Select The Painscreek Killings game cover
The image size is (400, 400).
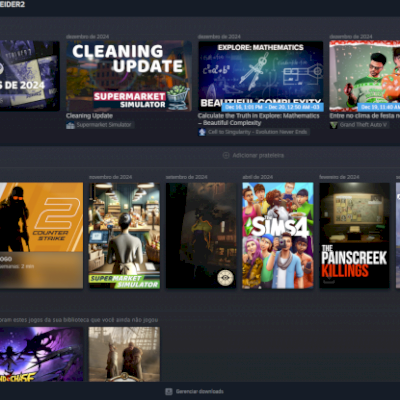354,235
